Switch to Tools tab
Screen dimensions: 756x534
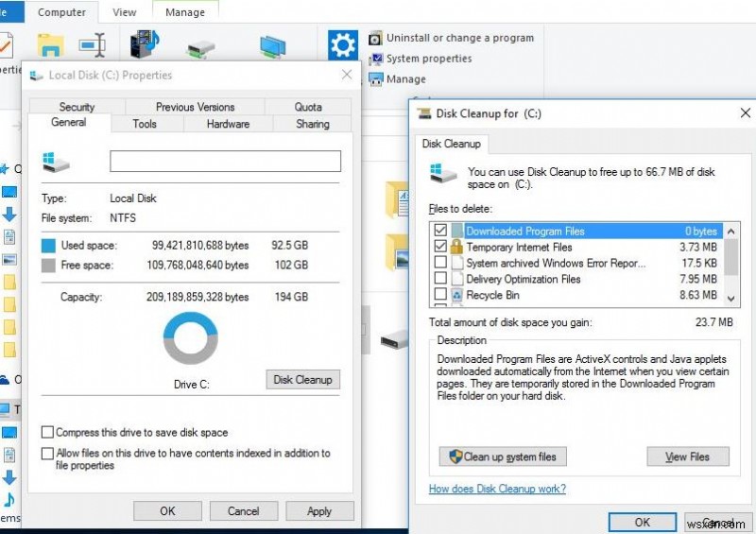pos(145,124)
